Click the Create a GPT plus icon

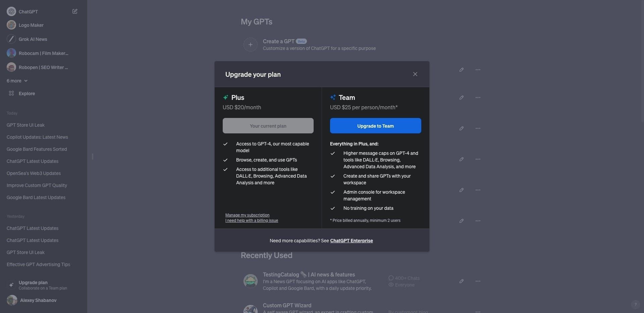250,44
